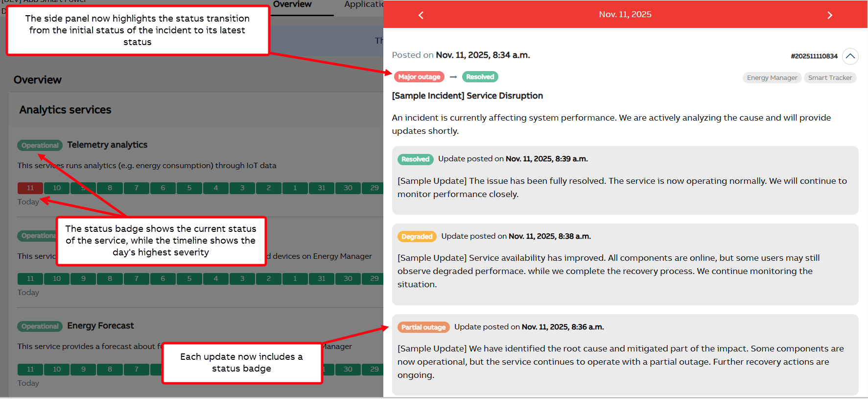Click the Resolved badge on 8:39 update
The image size is (868, 399).
[x=415, y=159]
